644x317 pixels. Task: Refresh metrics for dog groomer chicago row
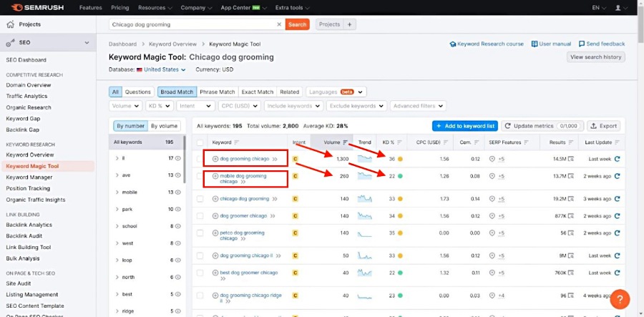617,216
